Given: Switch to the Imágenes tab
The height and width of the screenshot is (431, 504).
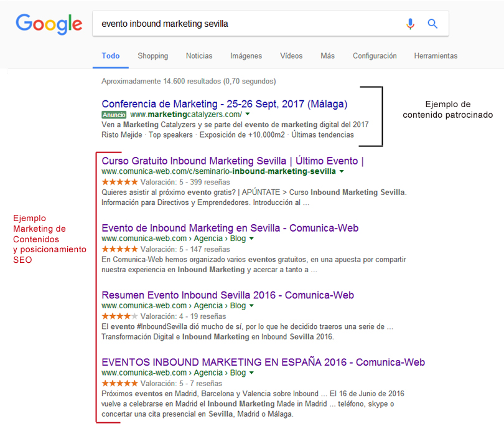Looking at the screenshot, I should click(x=246, y=56).
